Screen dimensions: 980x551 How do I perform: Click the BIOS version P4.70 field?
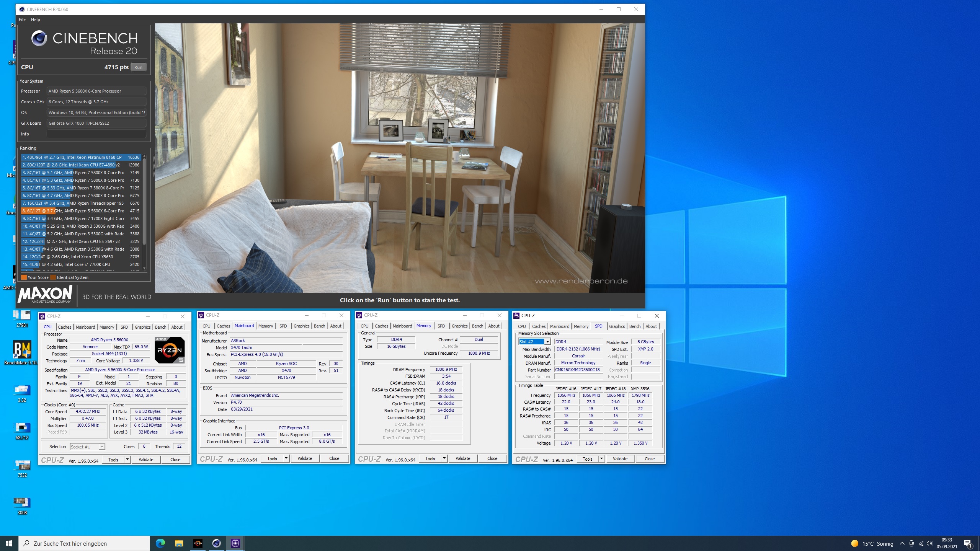286,402
